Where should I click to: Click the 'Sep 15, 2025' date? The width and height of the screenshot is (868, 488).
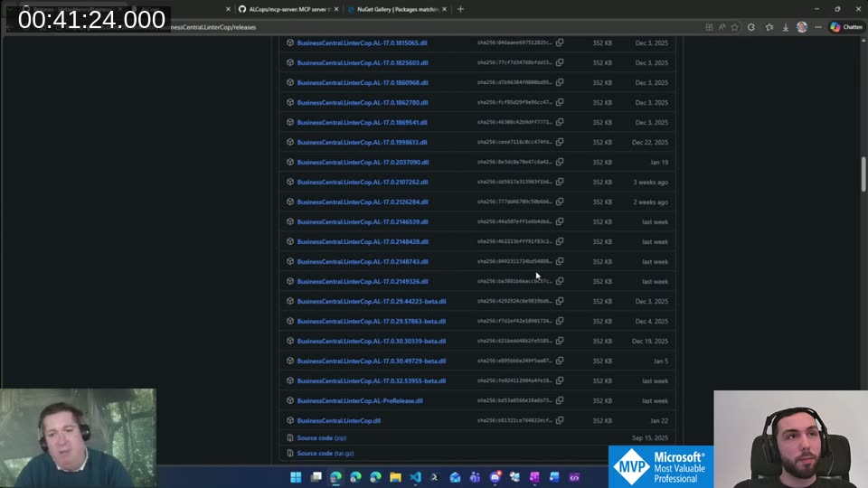pos(650,438)
